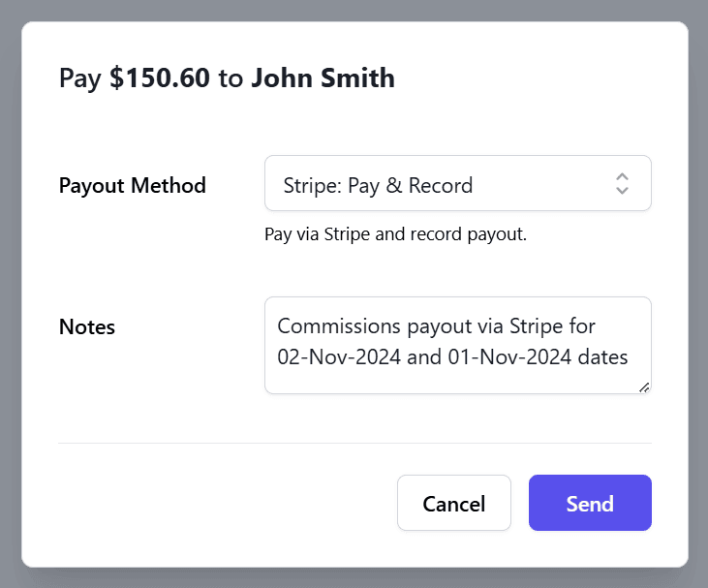Click the 'Payout Method' field label

pyautogui.click(x=133, y=186)
